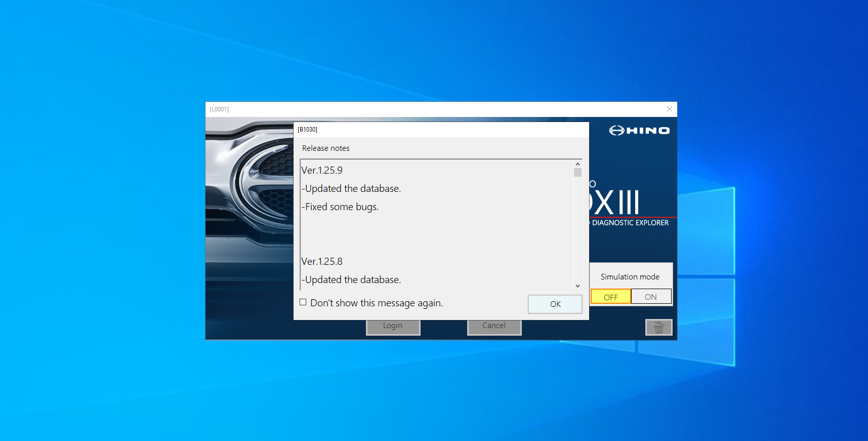Click the trash can icon button

click(658, 327)
